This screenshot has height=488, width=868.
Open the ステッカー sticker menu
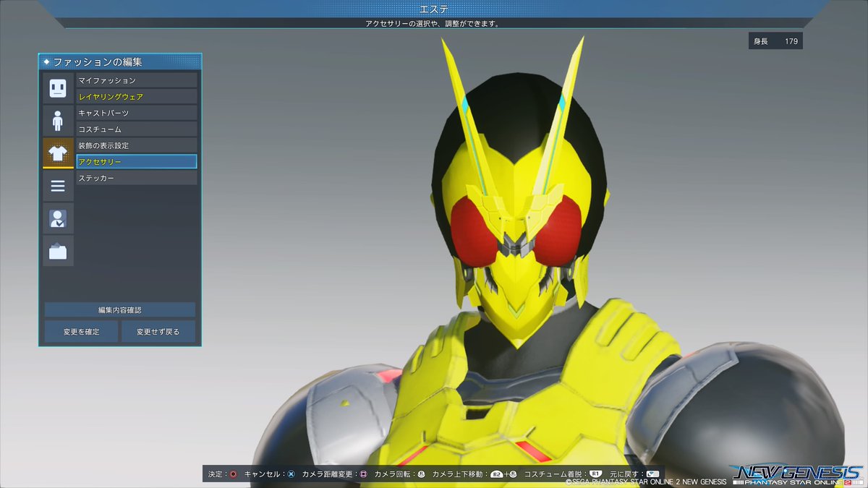tap(137, 178)
